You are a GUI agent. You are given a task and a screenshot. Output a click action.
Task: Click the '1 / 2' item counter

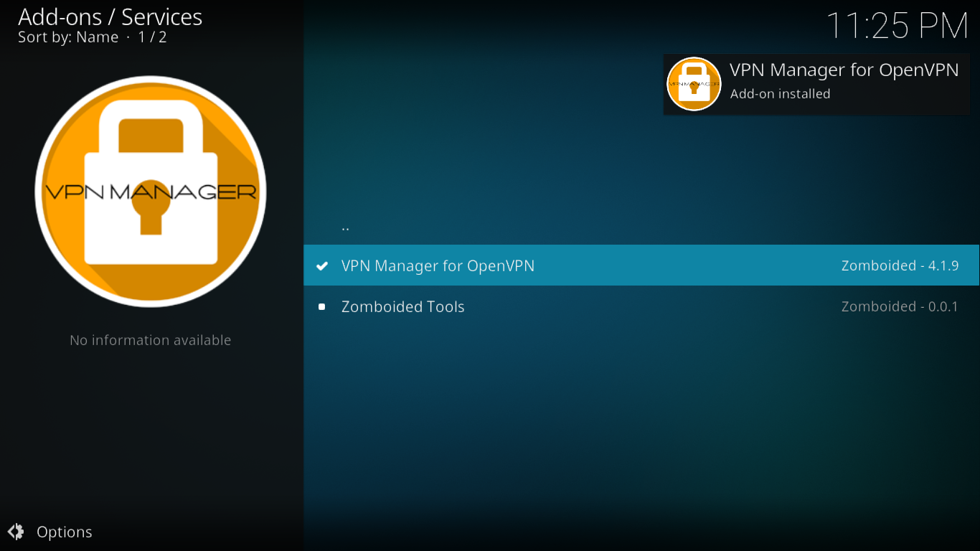click(x=152, y=37)
